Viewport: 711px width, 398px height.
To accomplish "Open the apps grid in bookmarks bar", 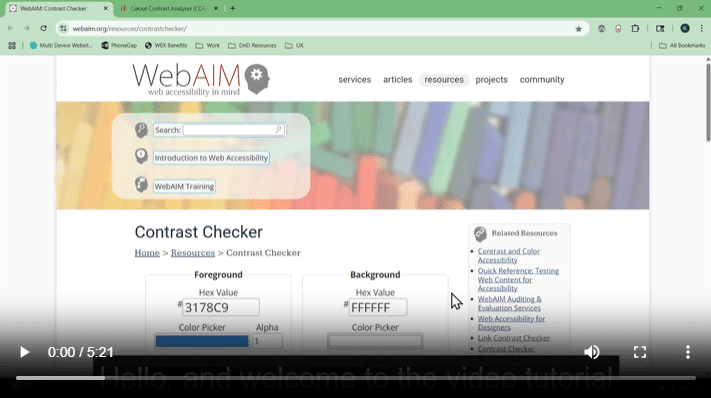I will (x=12, y=45).
